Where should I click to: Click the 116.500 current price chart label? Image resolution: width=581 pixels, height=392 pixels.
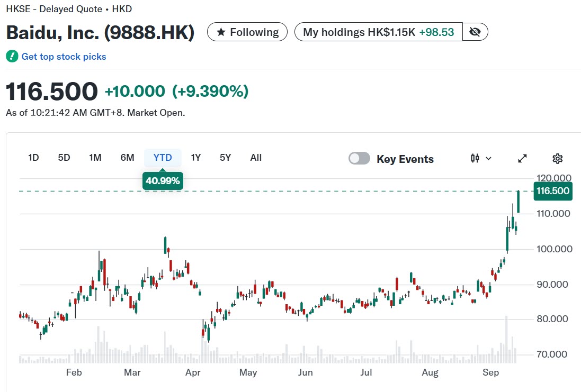(553, 191)
